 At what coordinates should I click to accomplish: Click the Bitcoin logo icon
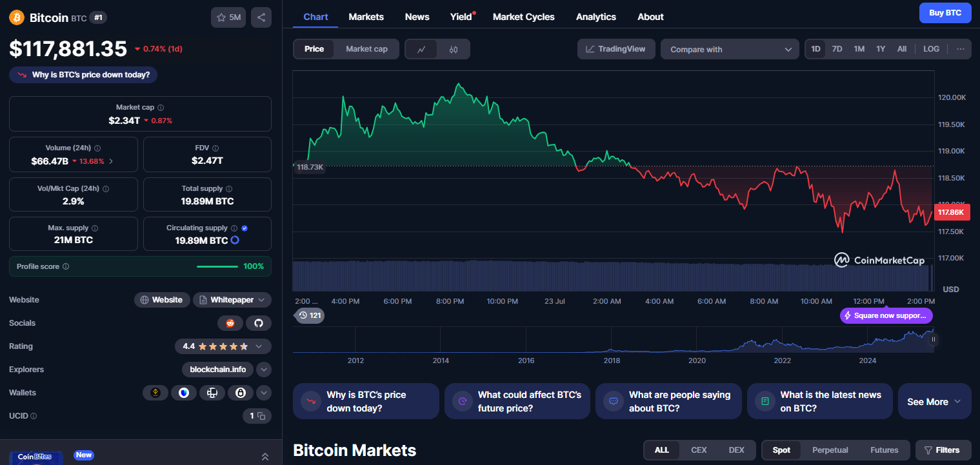17,17
